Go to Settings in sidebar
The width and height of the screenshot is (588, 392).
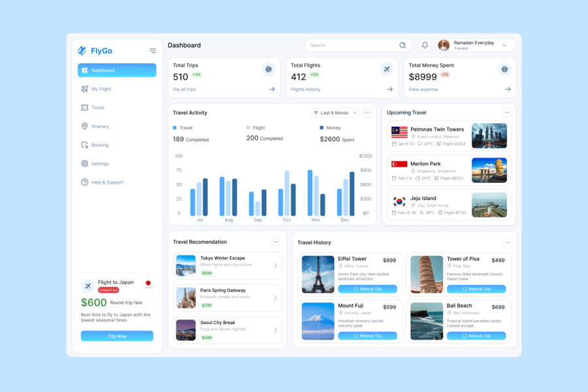pyautogui.click(x=100, y=163)
